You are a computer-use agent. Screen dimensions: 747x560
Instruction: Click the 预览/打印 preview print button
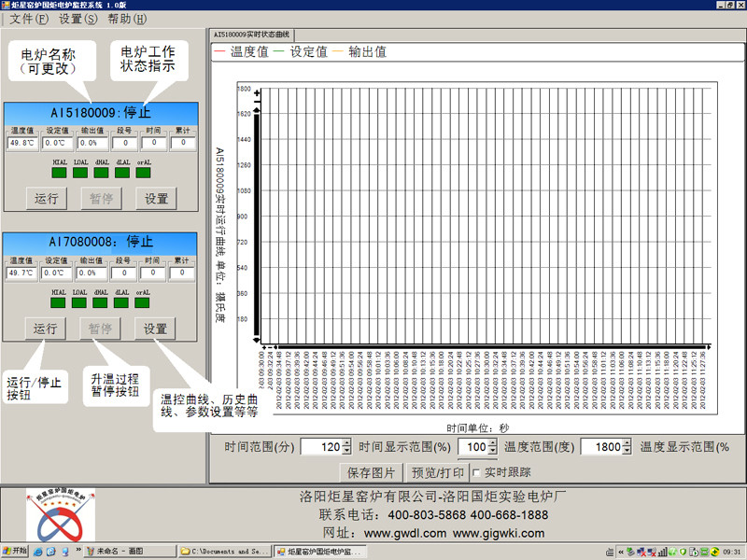click(x=438, y=472)
